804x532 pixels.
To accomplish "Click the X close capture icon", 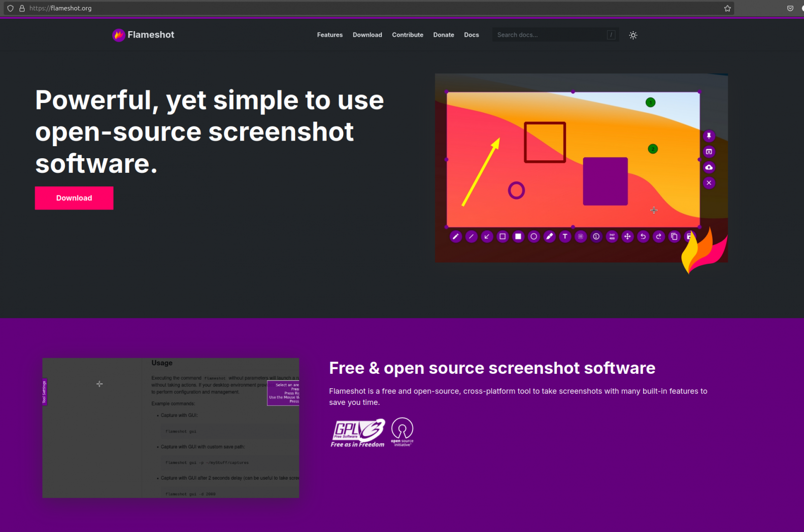I will tap(709, 183).
